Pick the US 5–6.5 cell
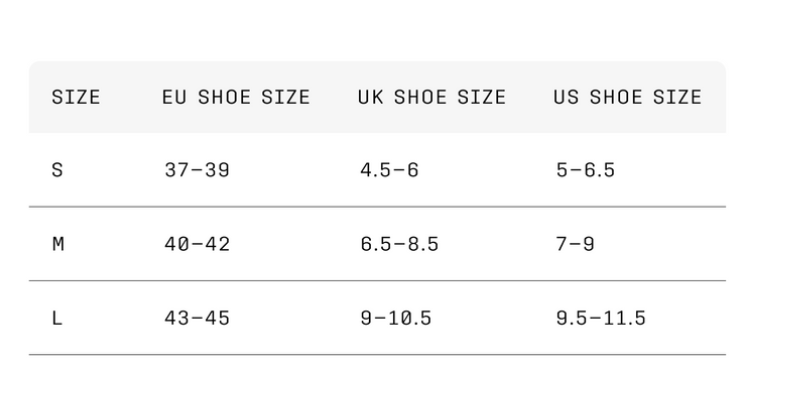Screen dimensions: 786x404 (585, 170)
